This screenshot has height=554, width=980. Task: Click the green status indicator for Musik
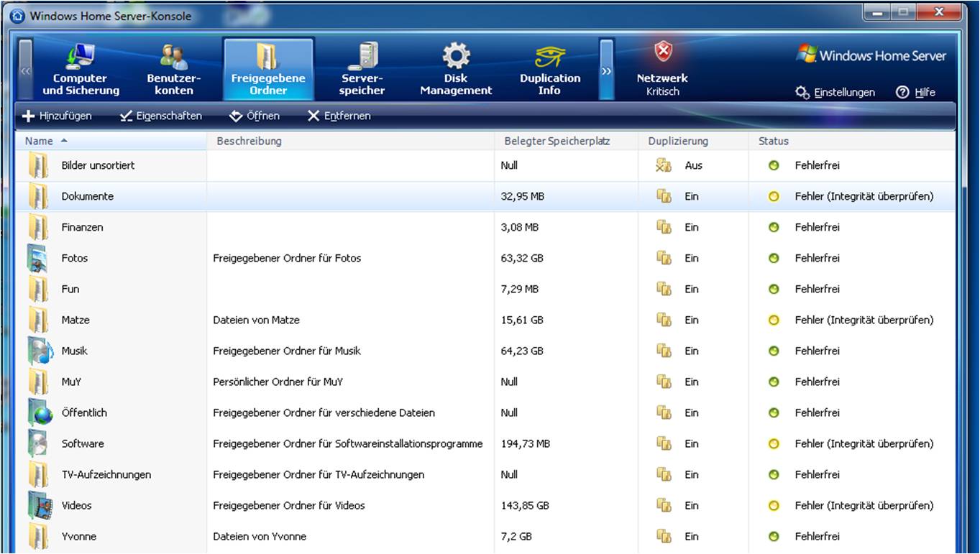774,351
